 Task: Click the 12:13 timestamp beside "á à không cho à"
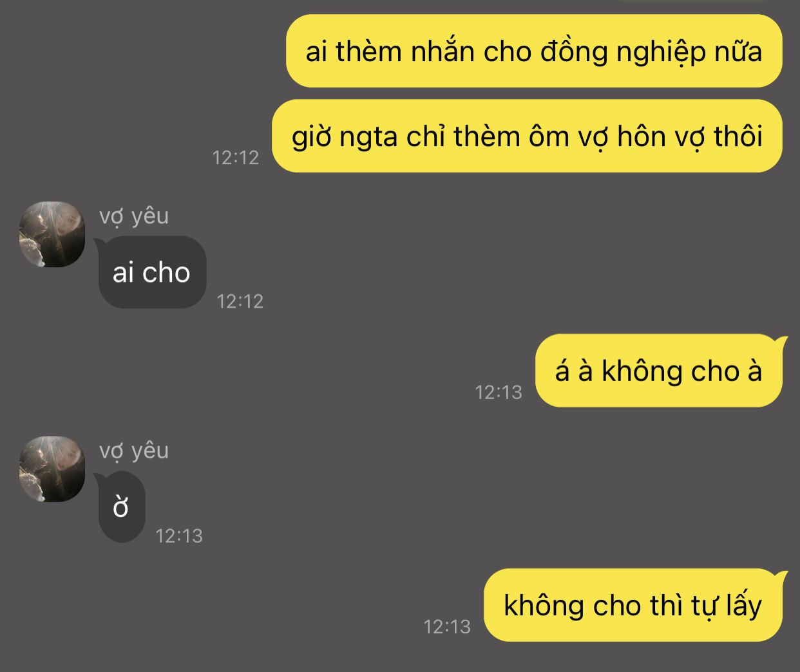(499, 392)
